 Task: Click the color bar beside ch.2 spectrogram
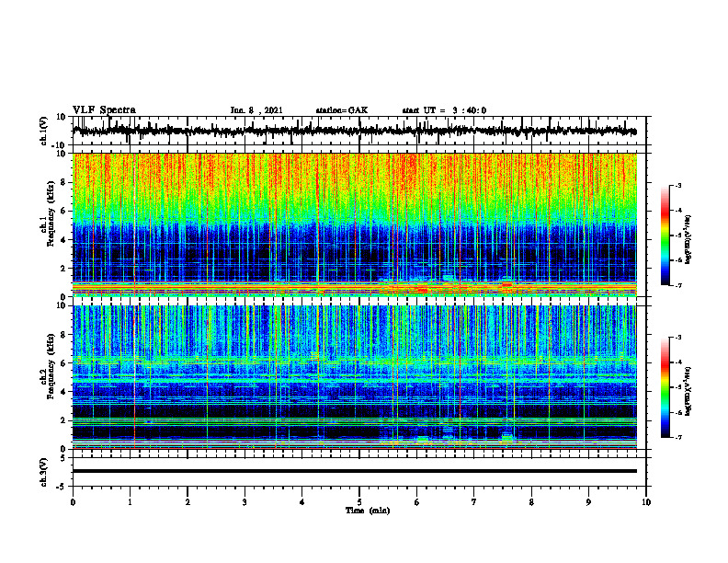(x=665, y=387)
